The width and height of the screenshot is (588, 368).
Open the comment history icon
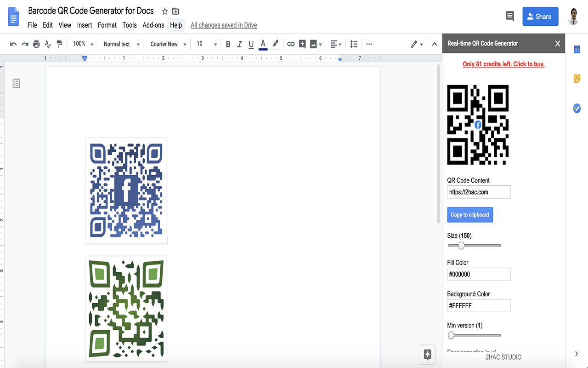pyautogui.click(x=509, y=17)
